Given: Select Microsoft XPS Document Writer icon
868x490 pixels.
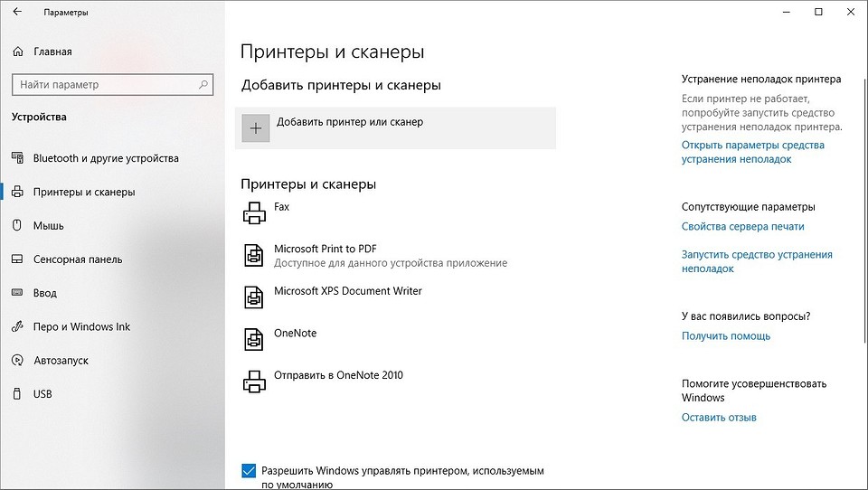Looking at the screenshot, I should pyautogui.click(x=254, y=297).
